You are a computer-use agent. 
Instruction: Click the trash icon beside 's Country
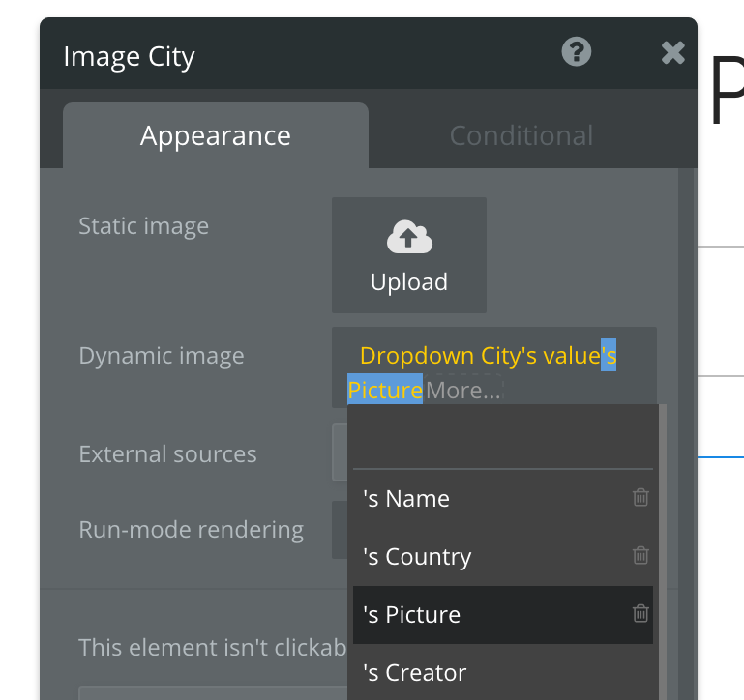(640, 556)
